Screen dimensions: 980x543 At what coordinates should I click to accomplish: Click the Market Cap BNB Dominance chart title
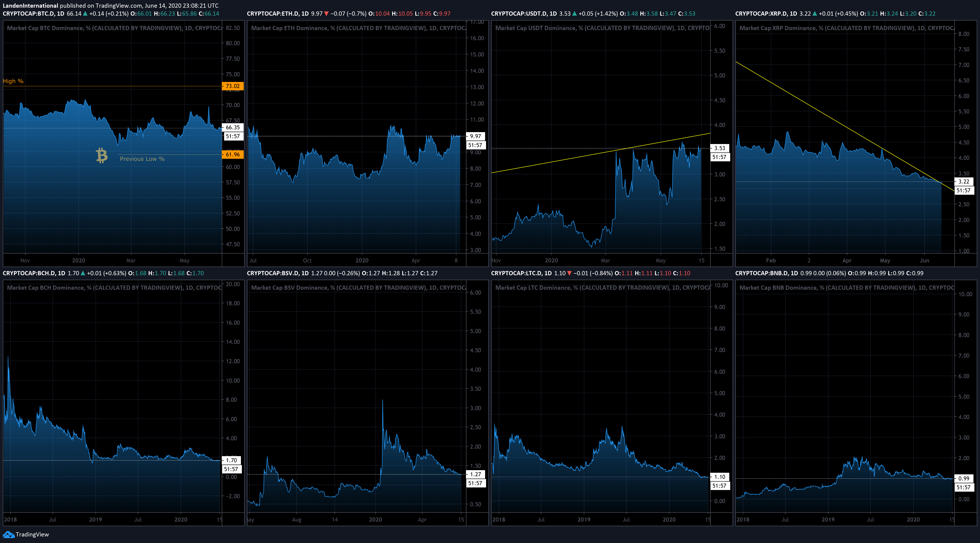click(847, 288)
